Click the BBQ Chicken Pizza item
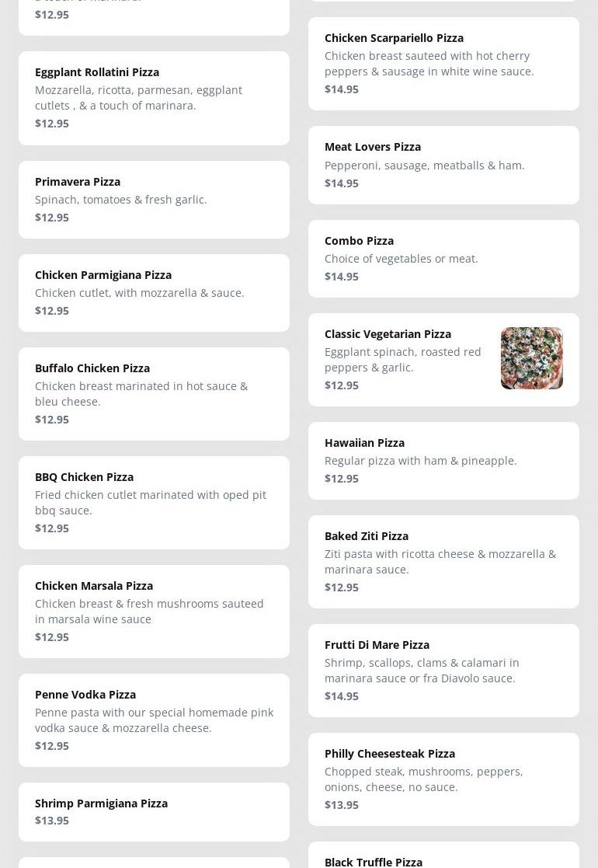 coord(154,503)
